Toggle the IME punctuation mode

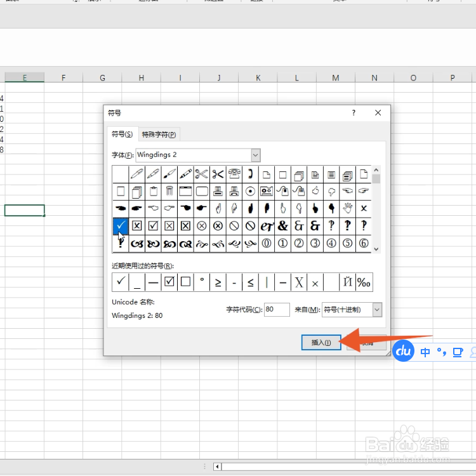click(442, 352)
